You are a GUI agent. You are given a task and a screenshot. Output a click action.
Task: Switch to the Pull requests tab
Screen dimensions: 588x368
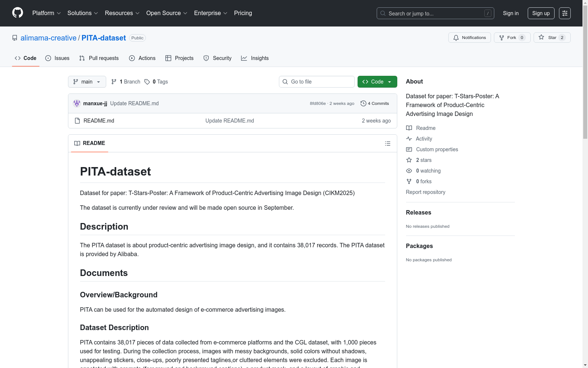click(99, 58)
